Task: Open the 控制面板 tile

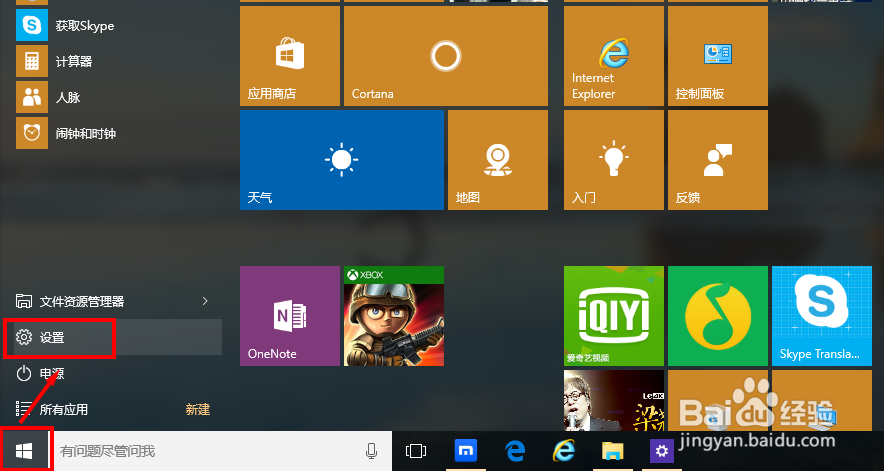Action: click(x=718, y=56)
